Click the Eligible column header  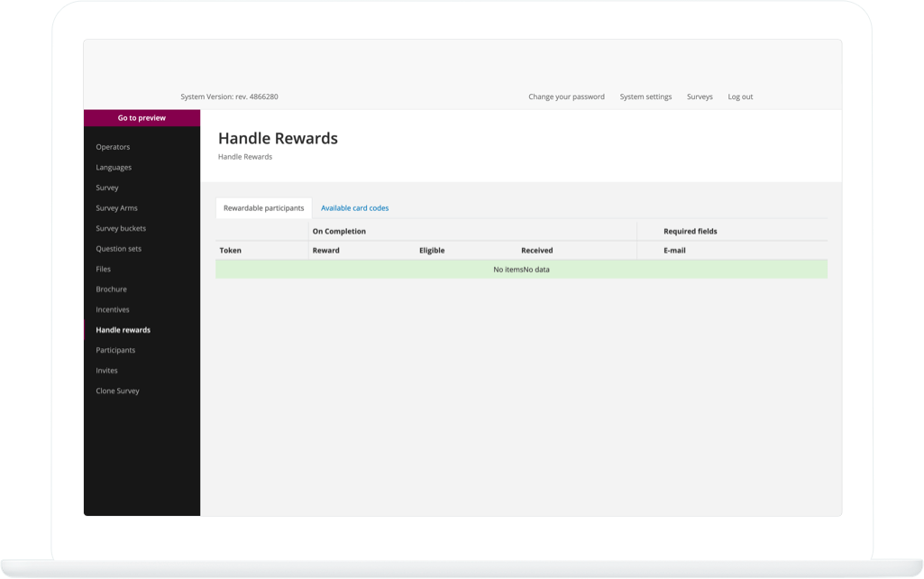point(432,251)
